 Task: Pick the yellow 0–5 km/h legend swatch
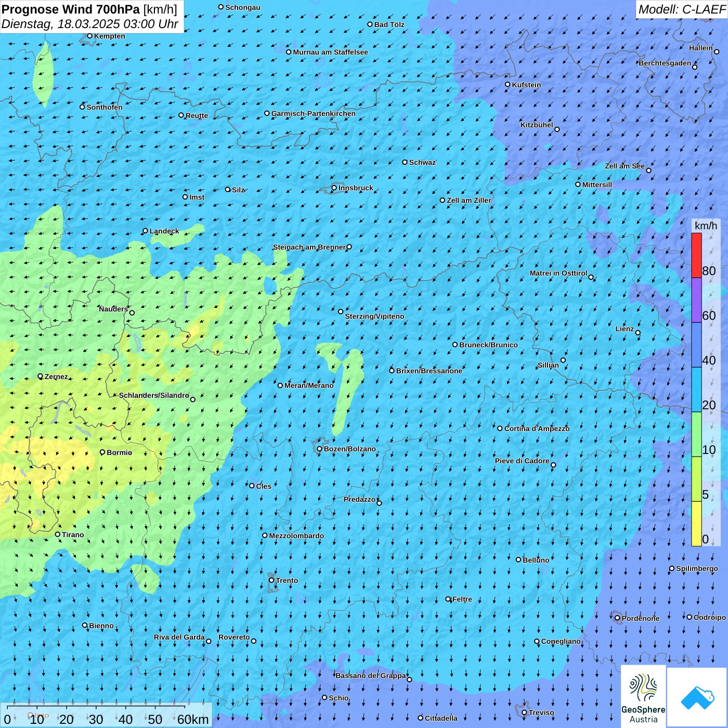pos(696,524)
